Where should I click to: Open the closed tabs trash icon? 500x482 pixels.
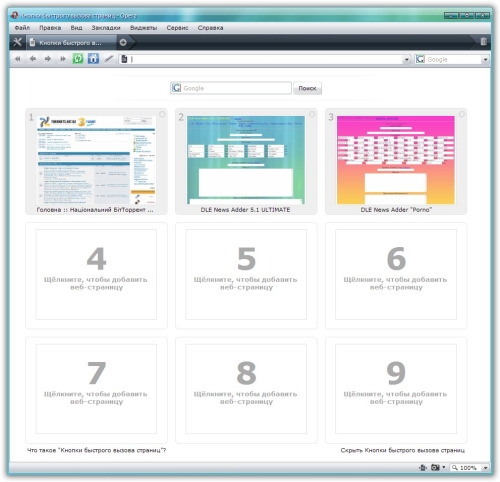point(483,42)
